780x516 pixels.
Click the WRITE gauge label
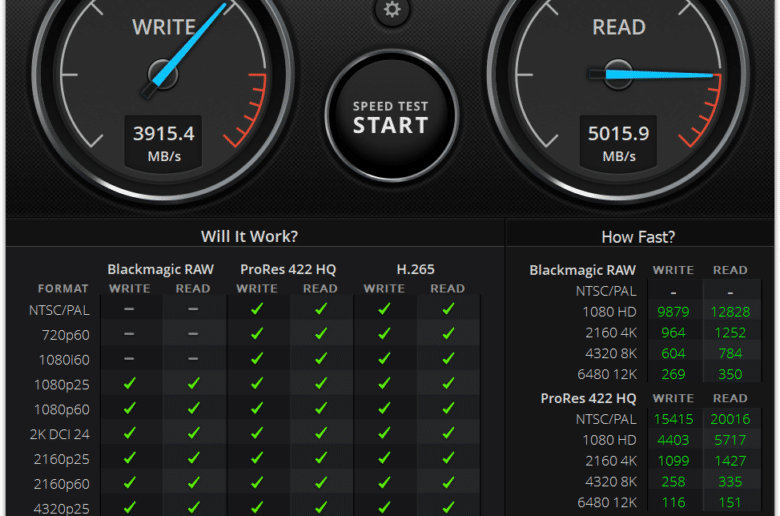tap(164, 27)
